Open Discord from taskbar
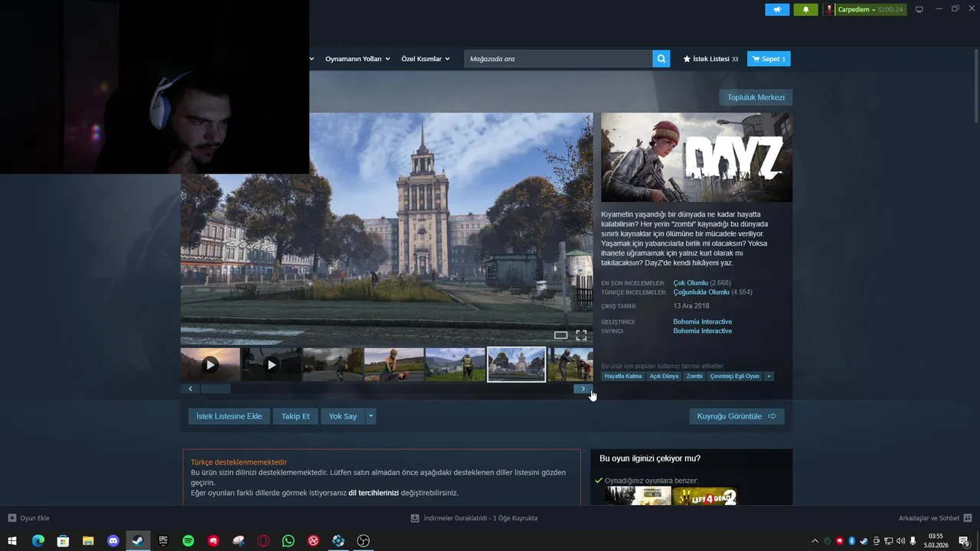Screen dimensions: 980x551 [x=113, y=541]
